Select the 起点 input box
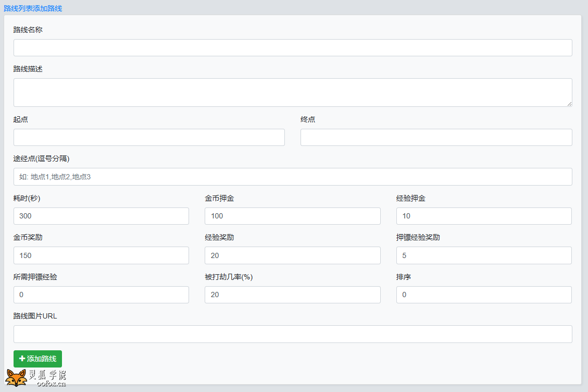588x392 pixels. click(149, 138)
